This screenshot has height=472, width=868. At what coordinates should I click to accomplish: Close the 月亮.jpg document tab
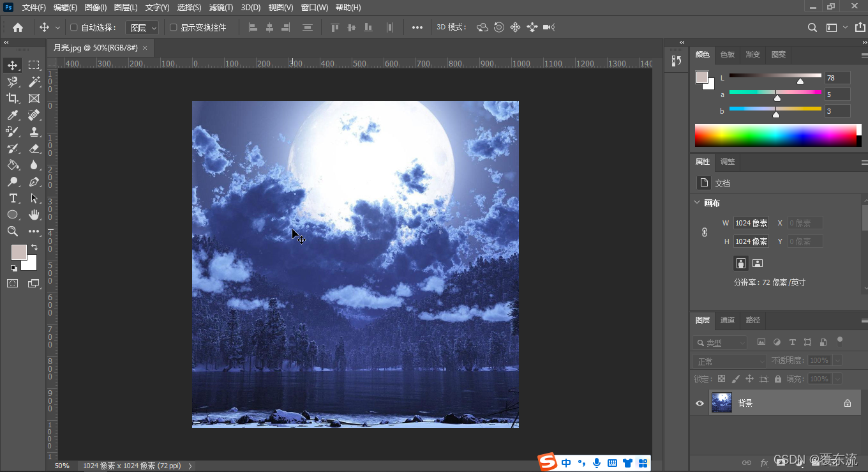(x=145, y=48)
